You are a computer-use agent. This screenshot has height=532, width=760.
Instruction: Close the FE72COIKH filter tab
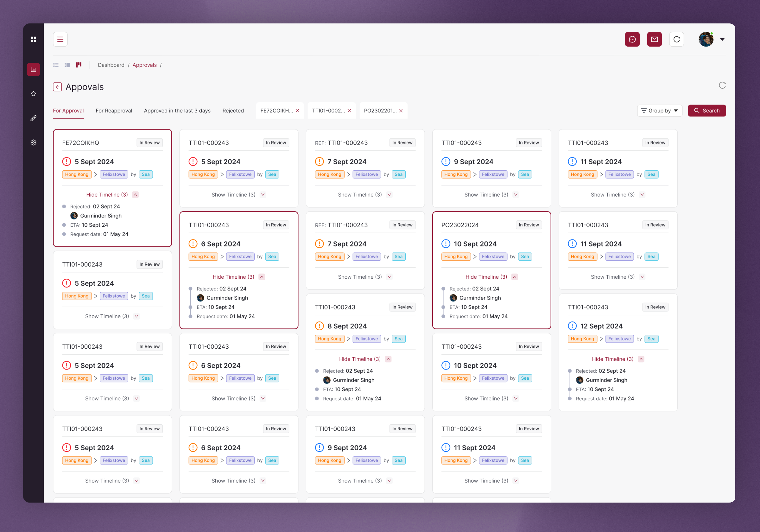297,111
